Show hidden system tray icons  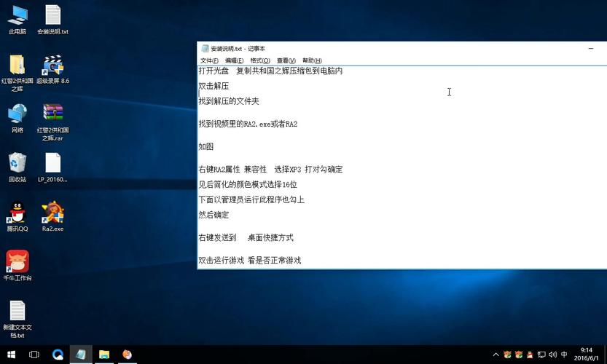pyautogui.click(x=496, y=355)
